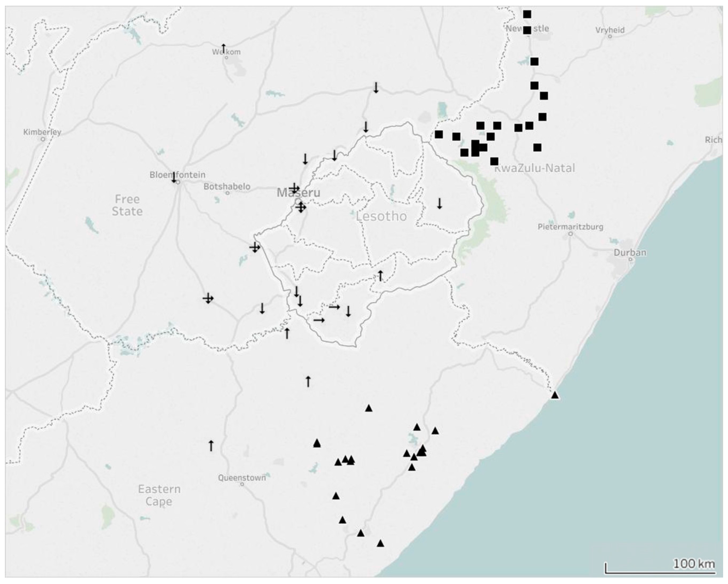This screenshot has height=584, width=728.
Task: Select the topmost square marker above Newcastle
Action: click(527, 14)
